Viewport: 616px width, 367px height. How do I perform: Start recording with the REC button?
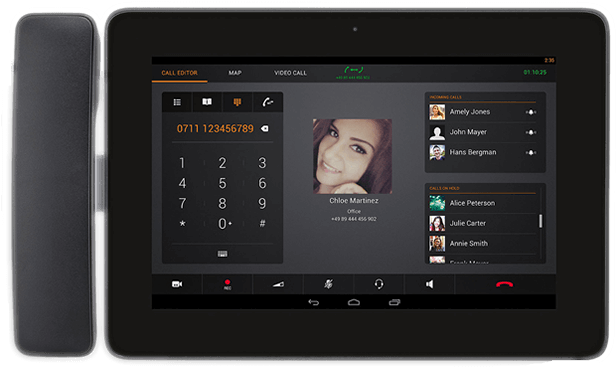[227, 284]
